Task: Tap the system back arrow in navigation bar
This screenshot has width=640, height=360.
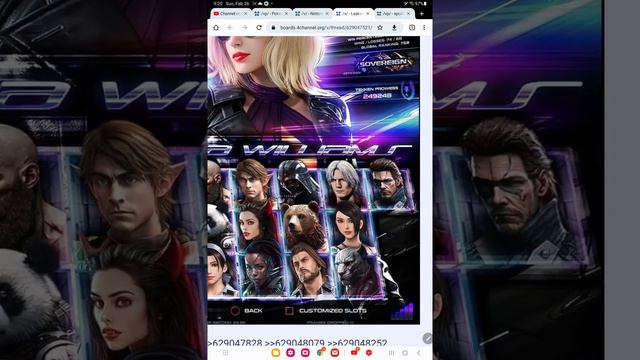Action: point(419,353)
